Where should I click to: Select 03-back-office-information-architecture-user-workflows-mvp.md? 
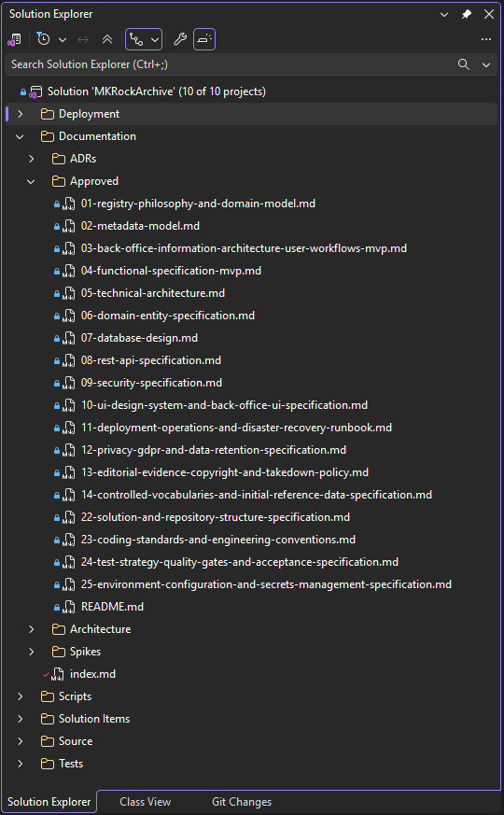point(244,248)
